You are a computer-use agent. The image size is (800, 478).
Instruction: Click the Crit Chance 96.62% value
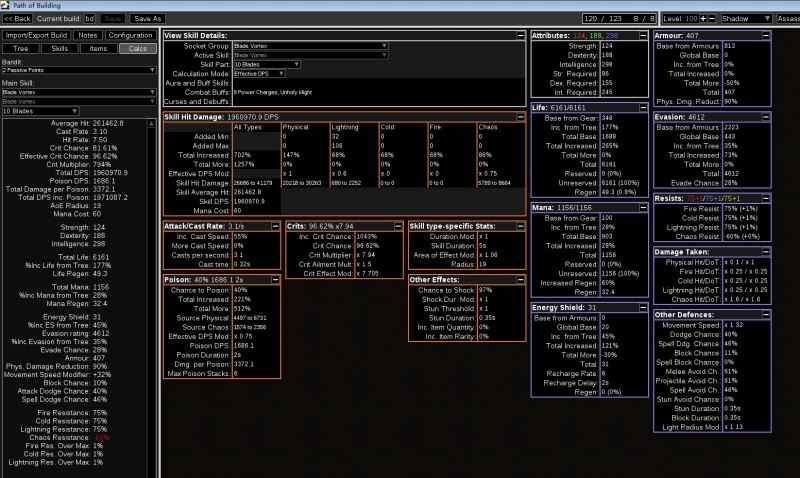click(367, 246)
